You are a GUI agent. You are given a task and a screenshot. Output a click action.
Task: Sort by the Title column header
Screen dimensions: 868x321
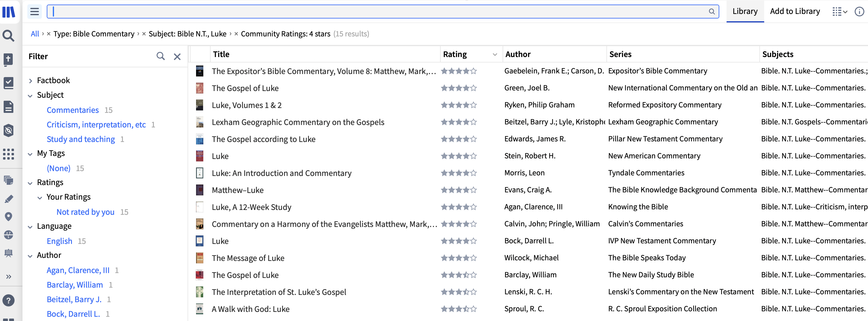(221, 54)
